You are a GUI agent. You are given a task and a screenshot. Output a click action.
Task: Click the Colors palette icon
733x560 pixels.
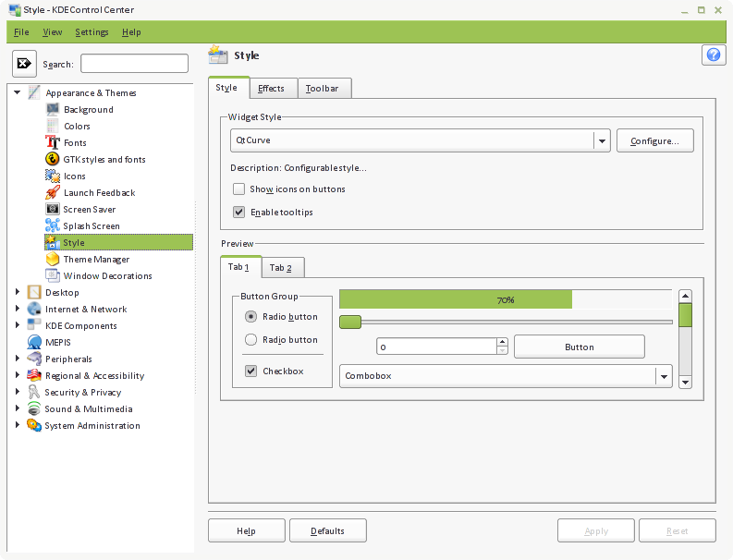click(x=53, y=126)
